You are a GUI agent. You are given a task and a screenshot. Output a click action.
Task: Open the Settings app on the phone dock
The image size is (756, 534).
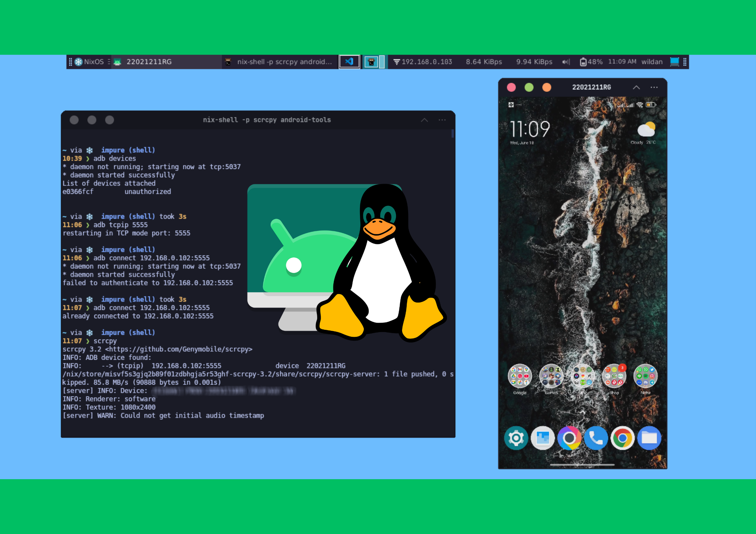point(517,438)
